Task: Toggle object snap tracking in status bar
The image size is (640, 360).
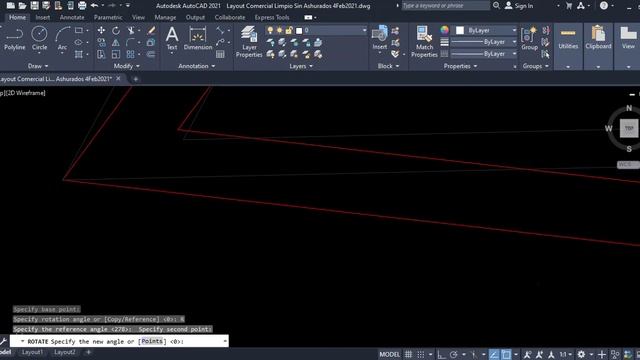Action: pyautogui.click(x=494, y=354)
